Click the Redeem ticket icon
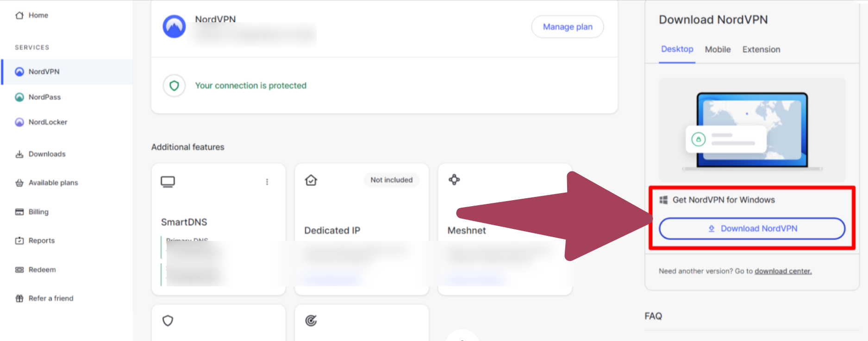 (x=19, y=270)
